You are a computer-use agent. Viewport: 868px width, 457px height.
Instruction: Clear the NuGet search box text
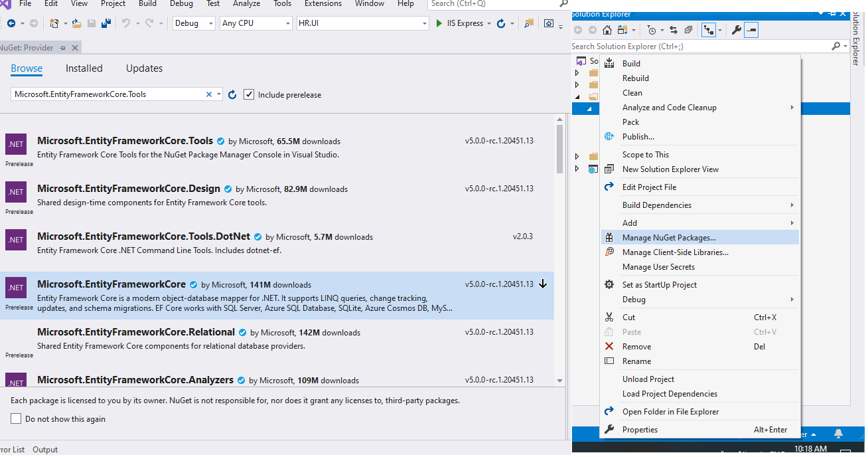(209, 94)
